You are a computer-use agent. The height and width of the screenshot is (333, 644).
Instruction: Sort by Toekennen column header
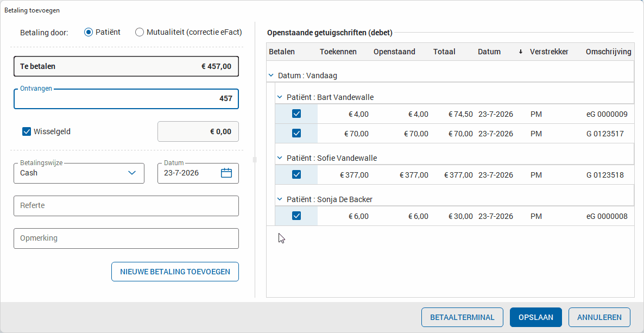[338, 52]
